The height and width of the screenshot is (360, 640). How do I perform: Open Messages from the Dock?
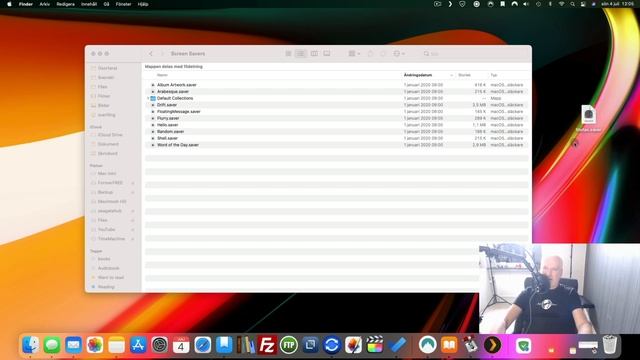pos(52,345)
